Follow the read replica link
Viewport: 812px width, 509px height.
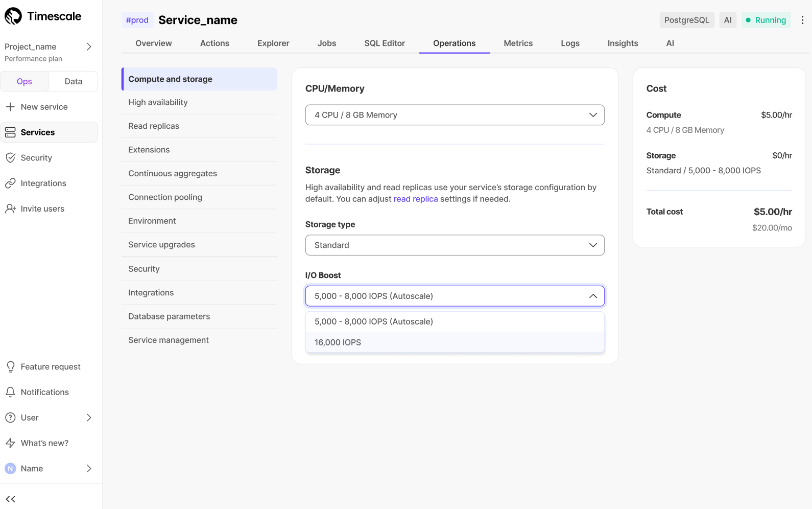[x=416, y=199]
